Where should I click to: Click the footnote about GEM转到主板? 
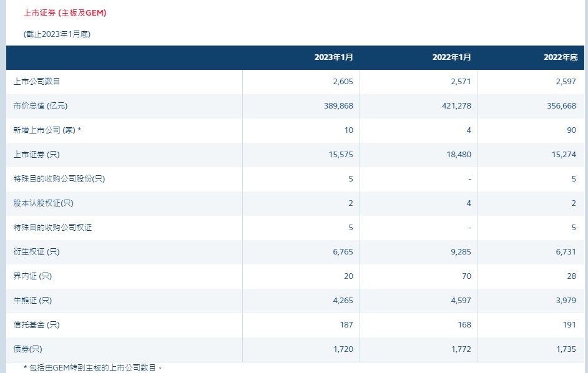coord(93,368)
